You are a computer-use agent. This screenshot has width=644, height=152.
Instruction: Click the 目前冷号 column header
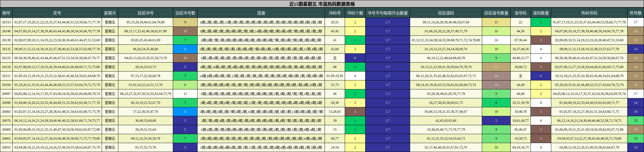pos(145,13)
